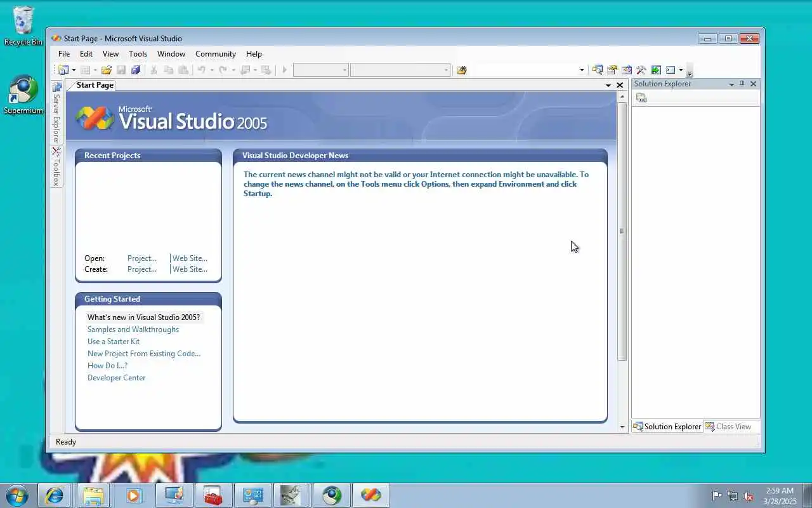Click the Start Page vertical scrollbar thumb
Screen dimensions: 812x508
(x=622, y=231)
